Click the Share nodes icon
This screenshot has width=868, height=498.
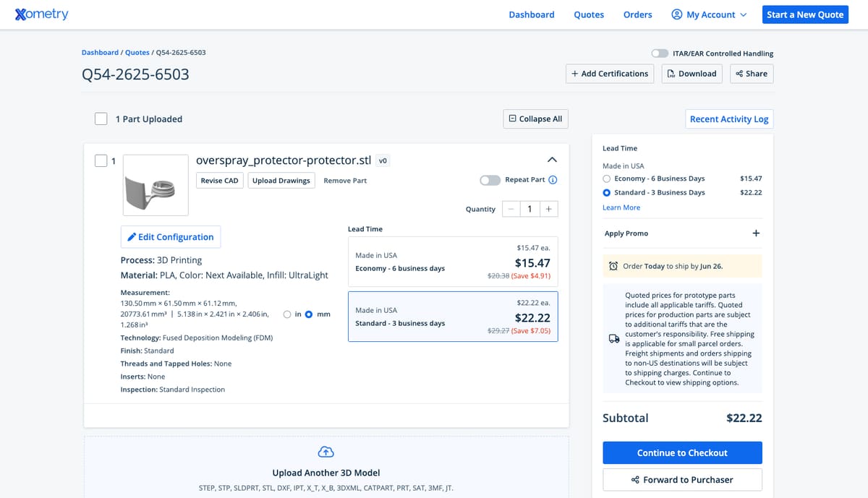739,74
